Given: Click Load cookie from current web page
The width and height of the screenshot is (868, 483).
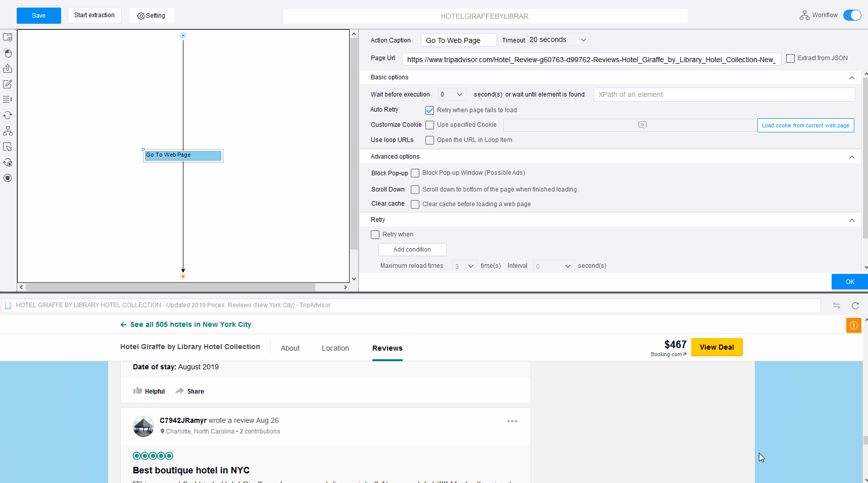Looking at the screenshot, I should [x=805, y=125].
